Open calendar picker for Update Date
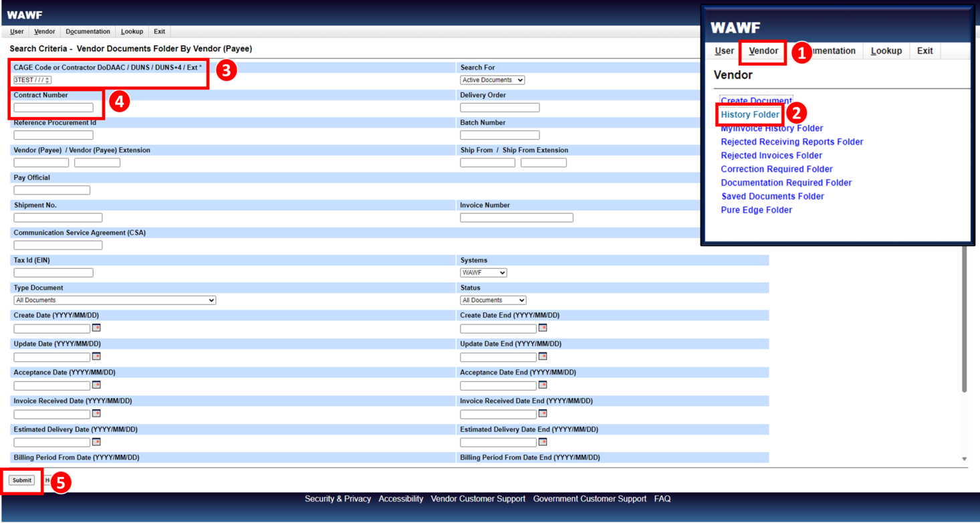The height and width of the screenshot is (523, 980). point(96,356)
